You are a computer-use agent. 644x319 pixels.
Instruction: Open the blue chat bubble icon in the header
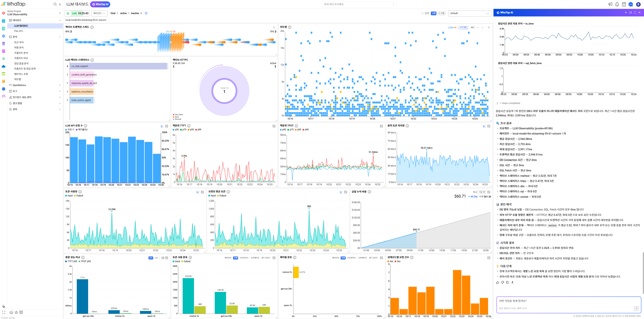(x=631, y=4)
